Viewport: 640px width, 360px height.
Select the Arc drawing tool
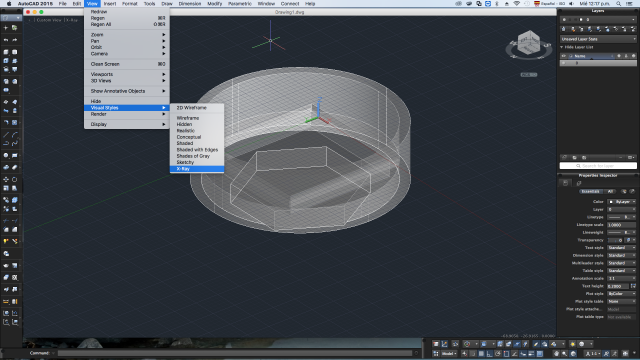coord(15,135)
